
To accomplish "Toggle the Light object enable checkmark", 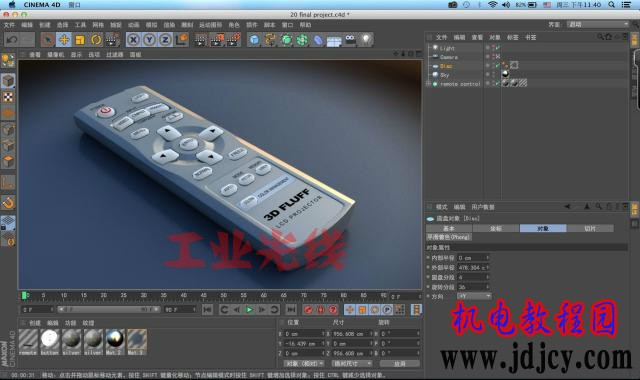I will [498, 48].
